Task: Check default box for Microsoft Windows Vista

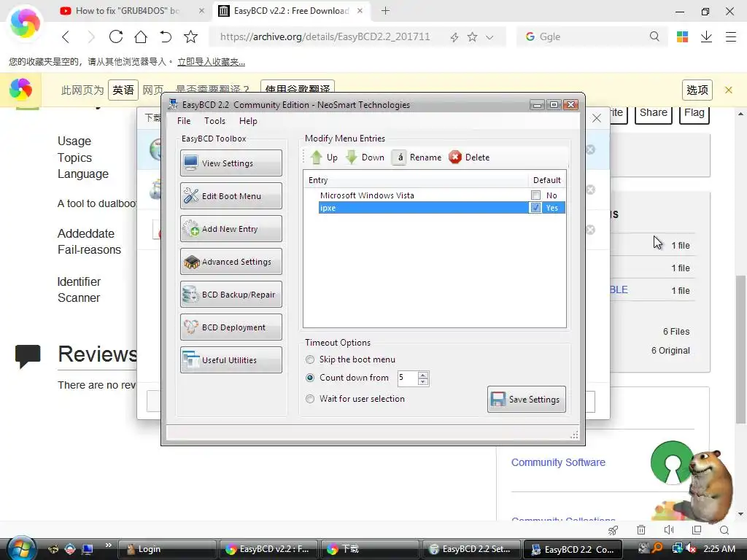Action: pyautogui.click(x=535, y=195)
